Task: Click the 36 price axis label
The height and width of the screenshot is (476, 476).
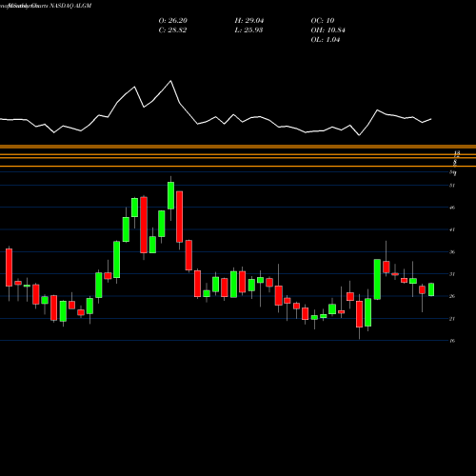Action: pyautogui.click(x=452, y=252)
